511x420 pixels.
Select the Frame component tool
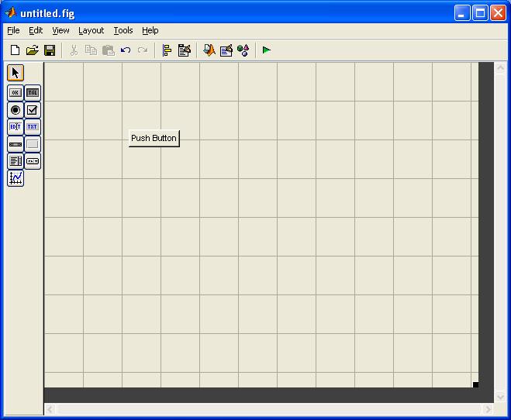[33, 144]
